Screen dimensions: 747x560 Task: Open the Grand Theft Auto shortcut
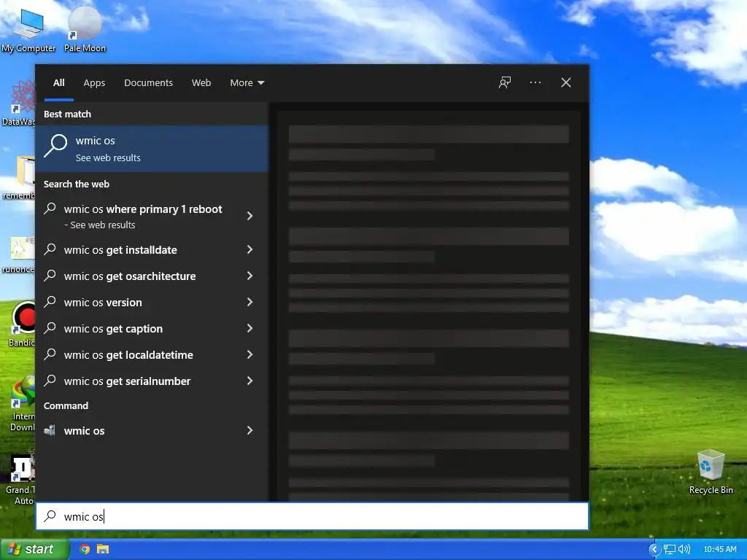point(20,478)
